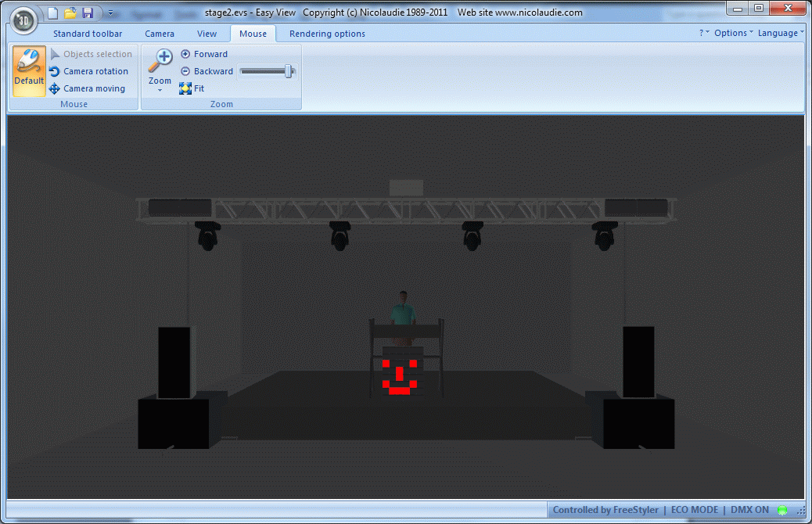This screenshot has width=812, height=524.
Task: Fit the scene to the view
Action: tap(192, 88)
